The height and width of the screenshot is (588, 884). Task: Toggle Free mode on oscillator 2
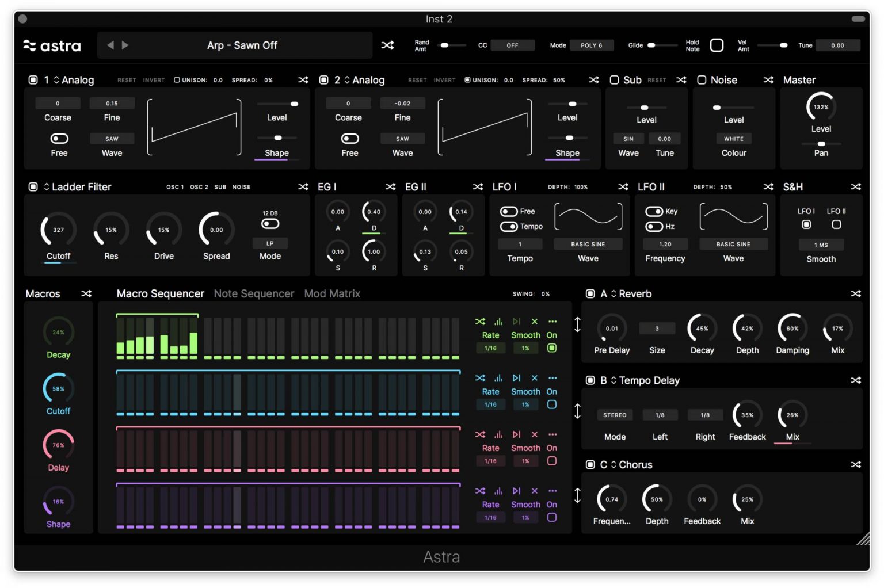click(349, 138)
